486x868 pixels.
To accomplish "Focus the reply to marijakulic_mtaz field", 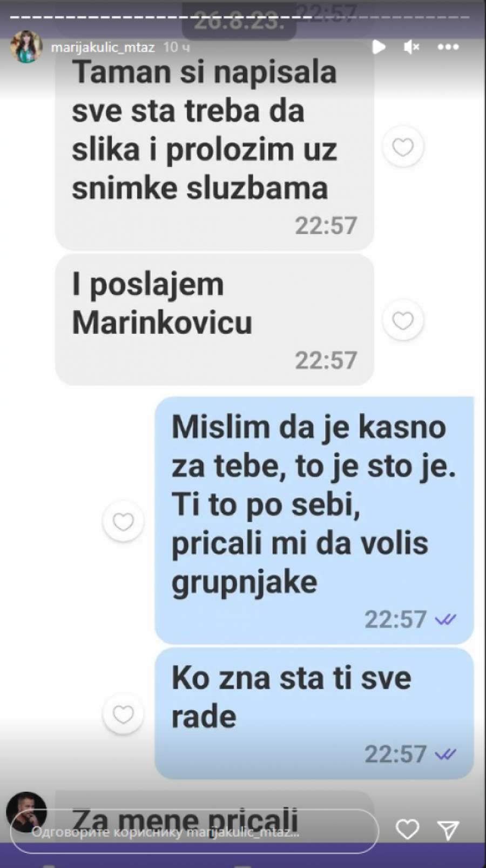I will (x=194, y=831).
